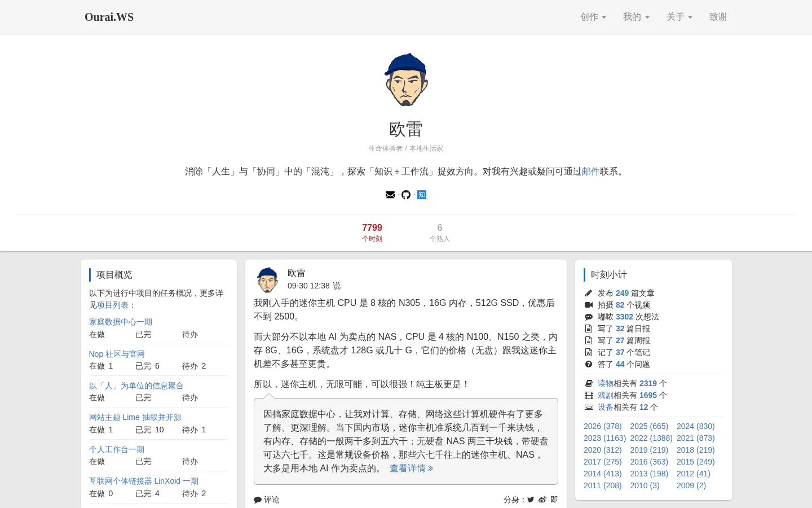
Task: Open the 致谢 navigation item
Action: pos(718,17)
